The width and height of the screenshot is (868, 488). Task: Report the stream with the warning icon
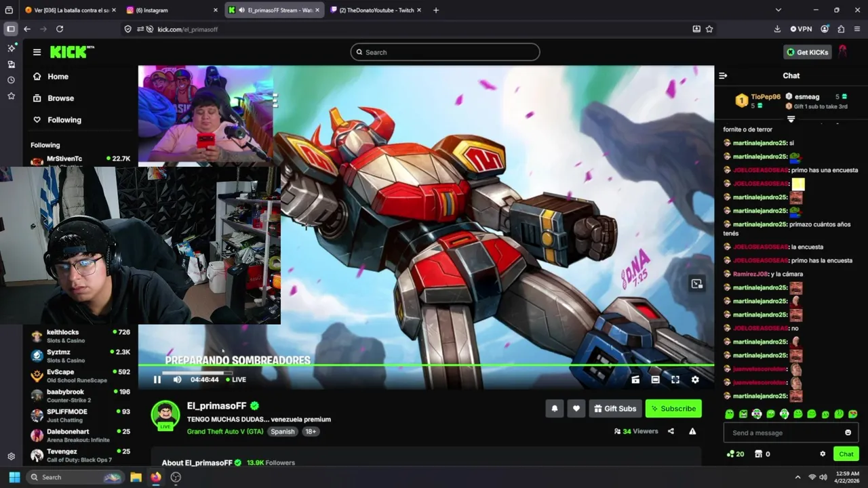tap(692, 431)
